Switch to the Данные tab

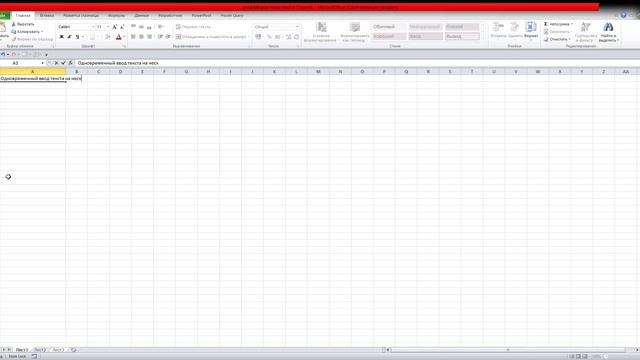[142, 16]
